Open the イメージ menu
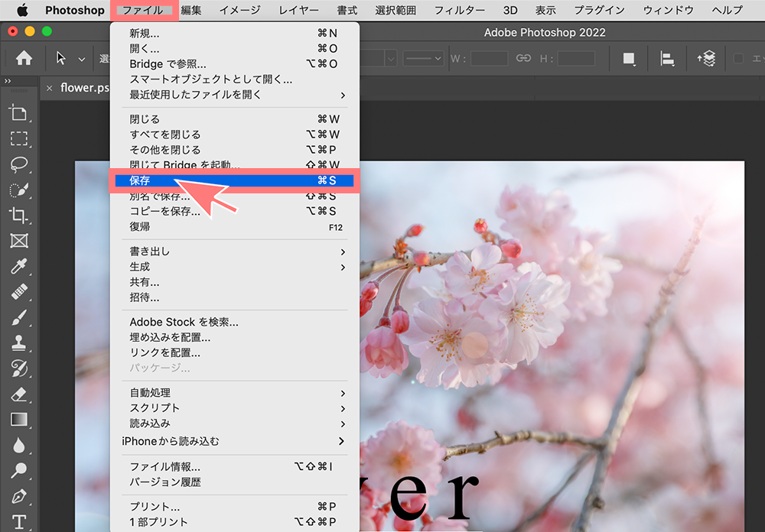The height and width of the screenshot is (532, 765). (240, 10)
